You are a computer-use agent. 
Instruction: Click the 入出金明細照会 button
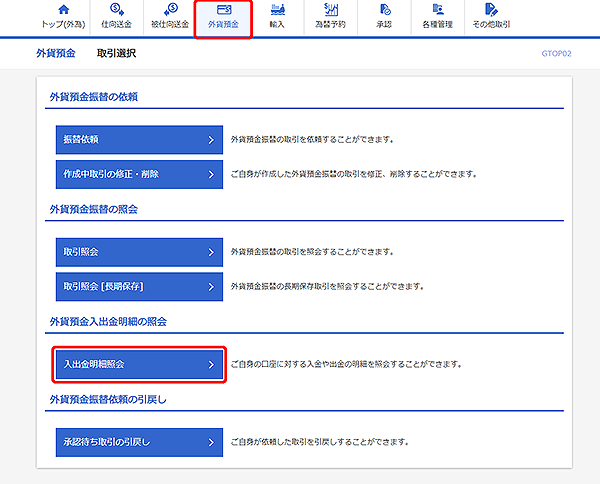point(139,364)
